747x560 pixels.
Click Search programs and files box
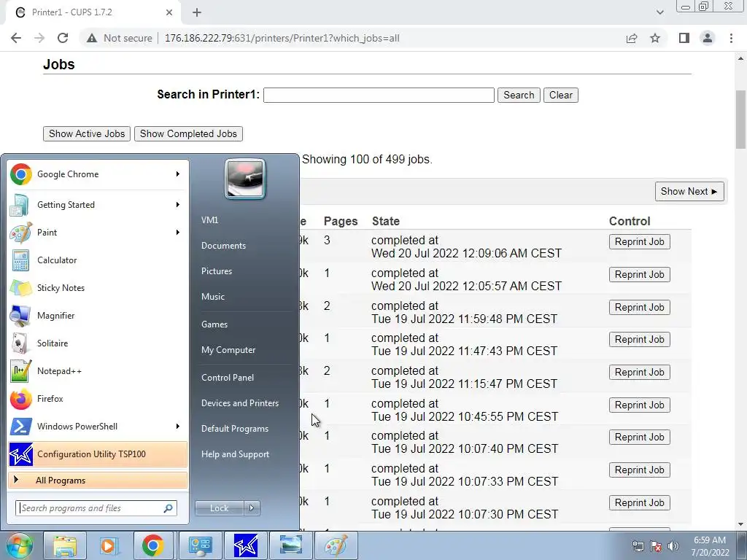[x=96, y=508]
